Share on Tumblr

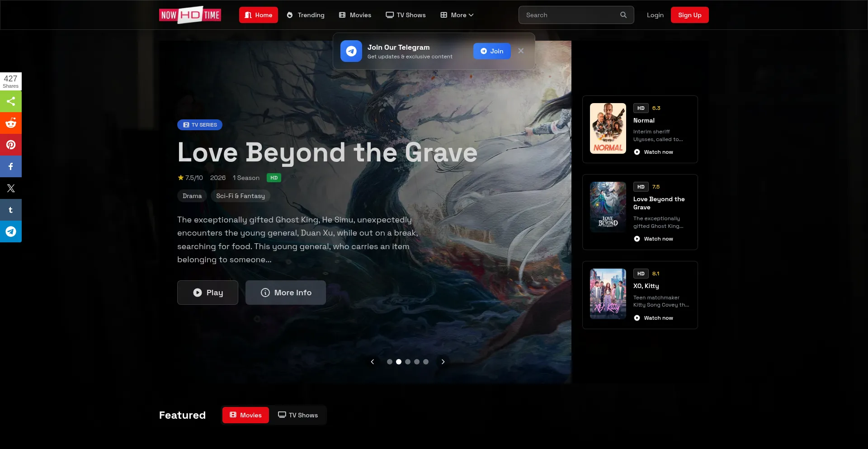11,210
